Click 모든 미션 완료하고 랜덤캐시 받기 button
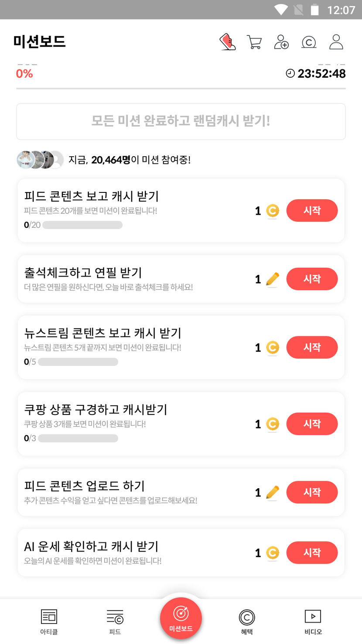The image size is (362, 644). (181, 121)
